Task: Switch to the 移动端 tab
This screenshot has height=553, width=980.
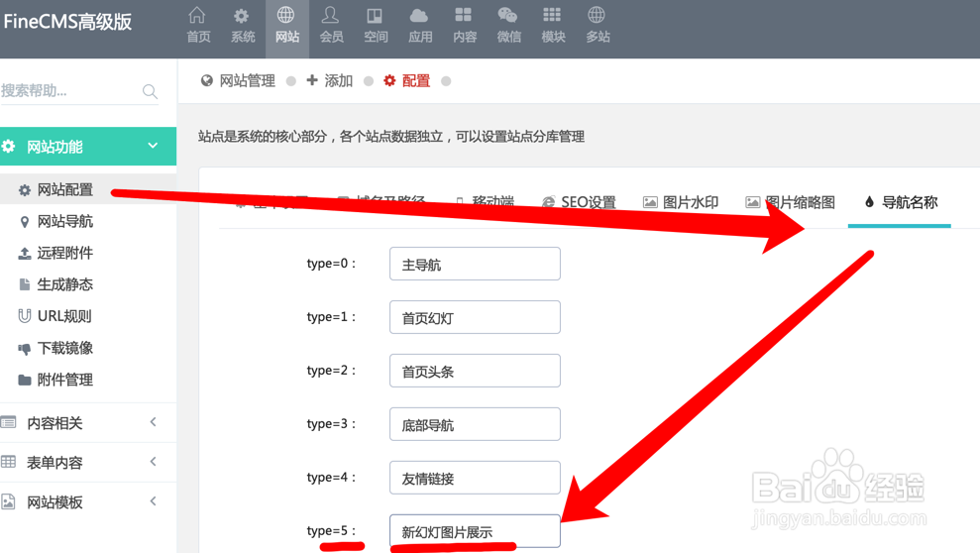Action: (485, 202)
